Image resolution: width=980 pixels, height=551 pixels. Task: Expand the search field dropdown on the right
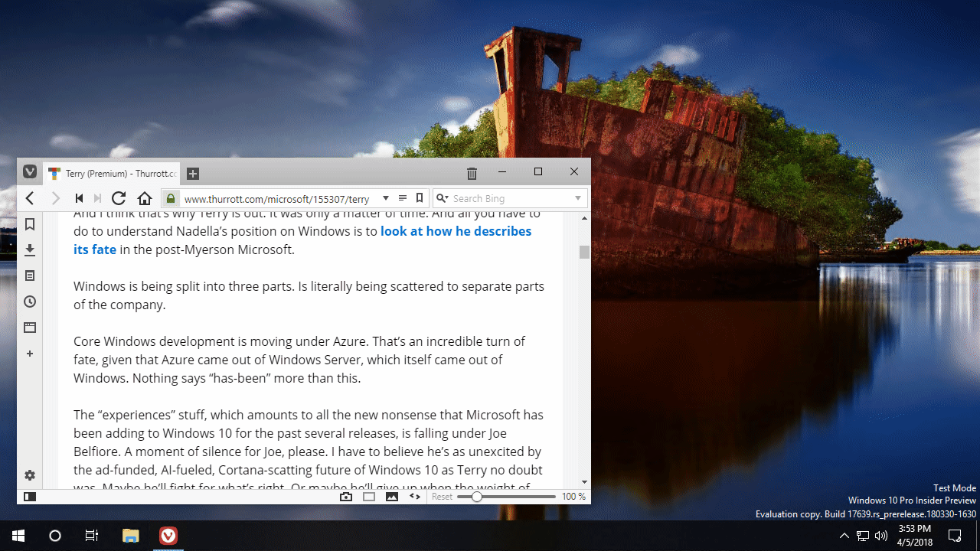coord(577,198)
